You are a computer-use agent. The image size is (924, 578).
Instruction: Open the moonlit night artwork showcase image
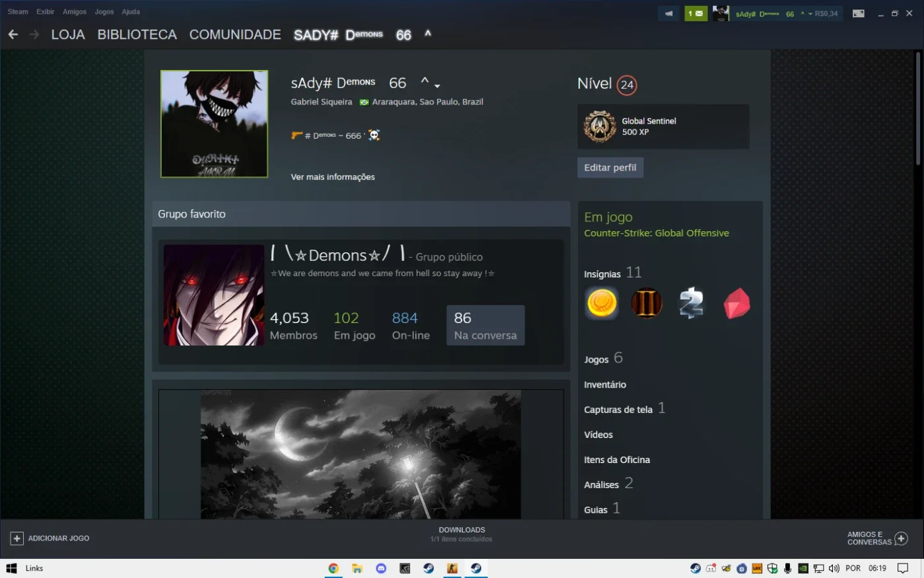click(x=360, y=454)
